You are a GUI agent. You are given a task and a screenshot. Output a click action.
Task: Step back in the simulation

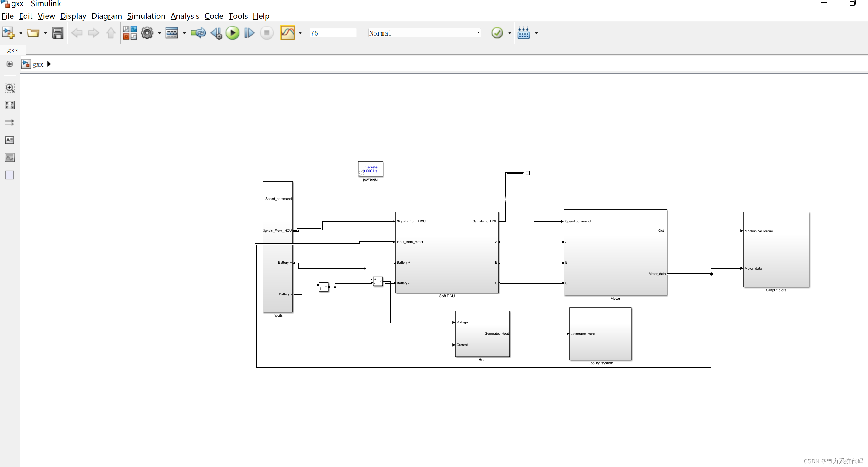coord(216,33)
